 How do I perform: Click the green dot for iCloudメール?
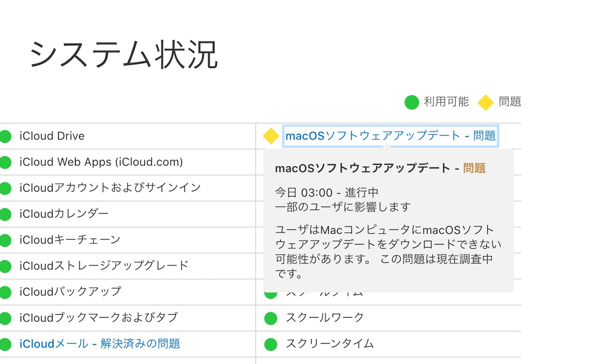click(x=5, y=344)
